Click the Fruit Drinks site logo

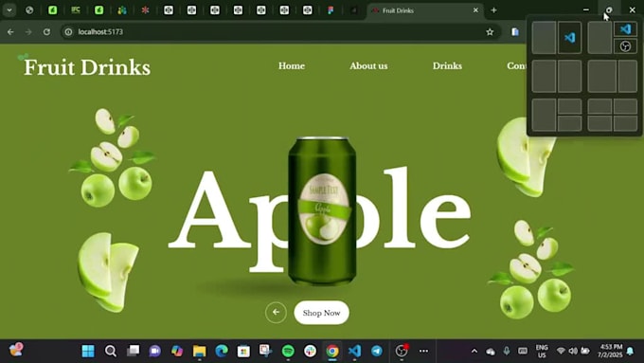coord(87,67)
